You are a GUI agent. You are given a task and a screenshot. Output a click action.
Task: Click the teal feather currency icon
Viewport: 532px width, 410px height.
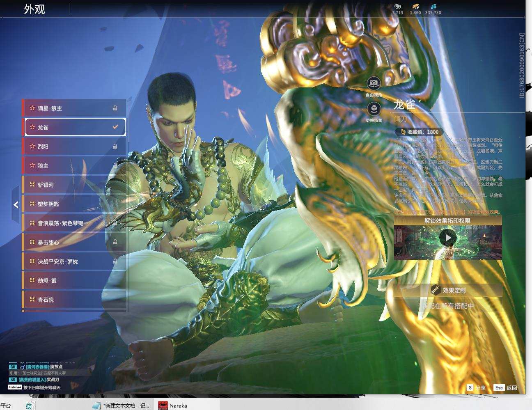point(433,6)
